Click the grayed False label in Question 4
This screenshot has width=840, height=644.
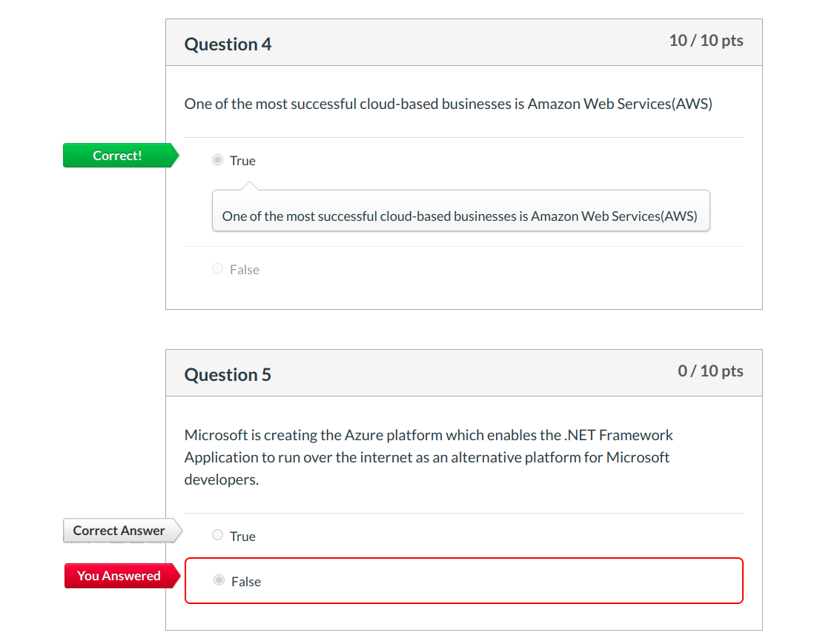tap(245, 270)
